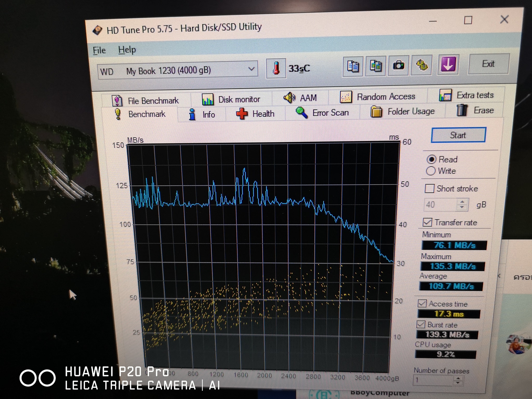Expand the WD My Book drive dropdown

click(x=251, y=69)
